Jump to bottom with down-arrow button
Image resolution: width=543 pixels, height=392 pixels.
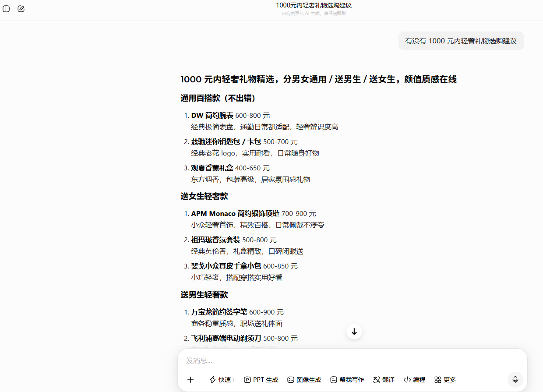pyautogui.click(x=354, y=332)
